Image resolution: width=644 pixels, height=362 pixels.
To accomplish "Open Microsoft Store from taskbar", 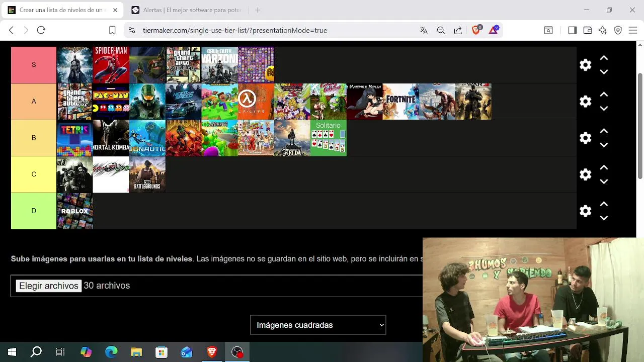I will coord(162,352).
